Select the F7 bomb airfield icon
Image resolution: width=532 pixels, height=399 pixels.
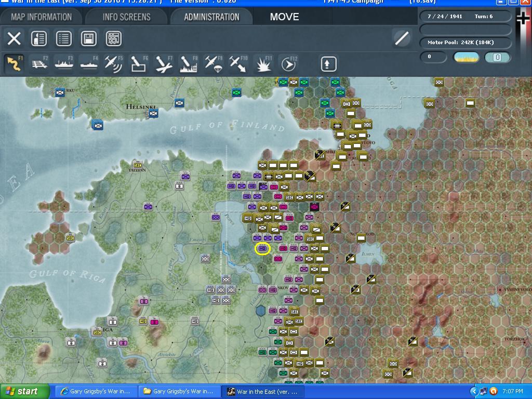pyautogui.click(x=164, y=63)
